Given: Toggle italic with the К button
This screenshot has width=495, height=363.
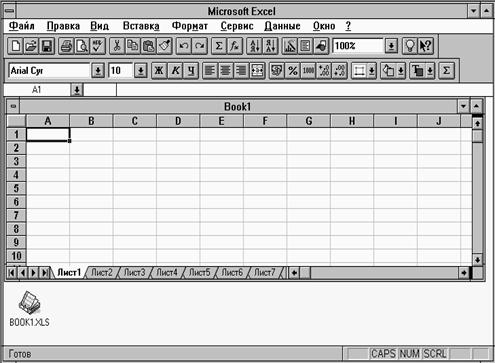Looking at the screenshot, I should pos(175,71).
